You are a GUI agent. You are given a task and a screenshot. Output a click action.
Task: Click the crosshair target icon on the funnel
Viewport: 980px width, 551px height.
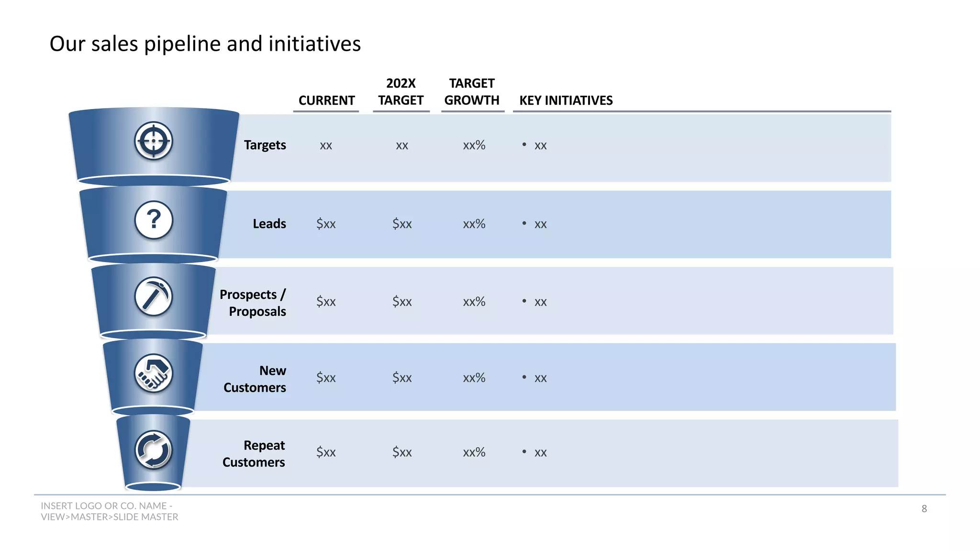point(153,141)
